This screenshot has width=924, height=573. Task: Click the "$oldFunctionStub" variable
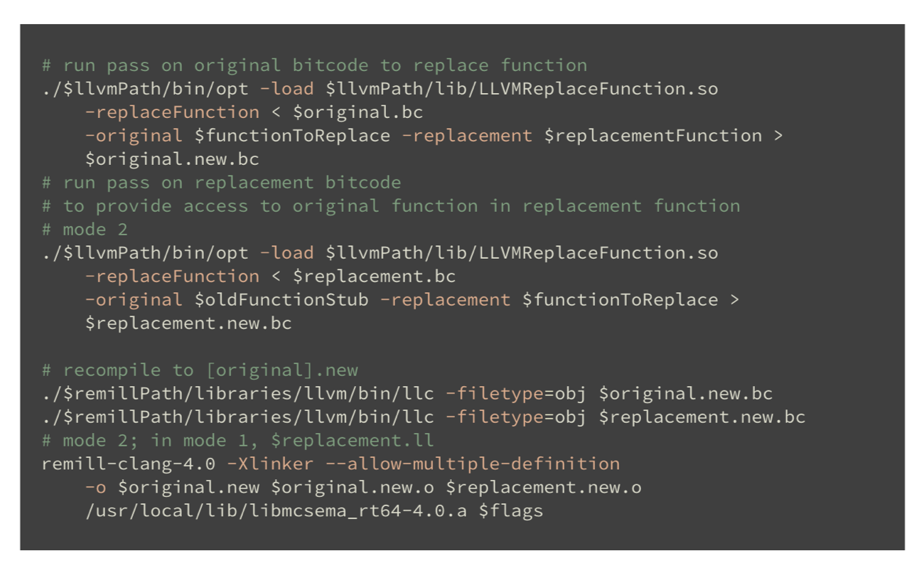(281, 299)
